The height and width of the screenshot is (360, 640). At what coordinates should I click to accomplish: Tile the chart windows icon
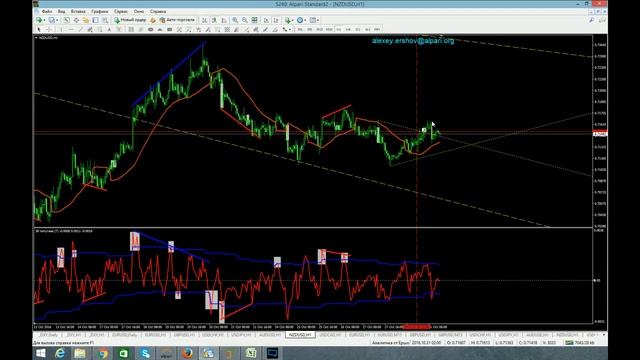pyautogui.click(x=254, y=20)
